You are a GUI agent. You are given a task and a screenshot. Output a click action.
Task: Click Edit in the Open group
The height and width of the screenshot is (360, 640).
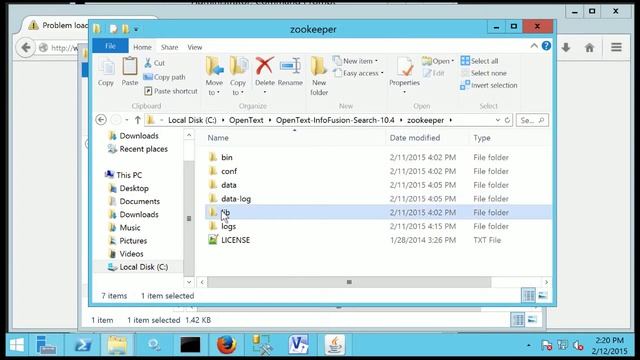(433, 73)
